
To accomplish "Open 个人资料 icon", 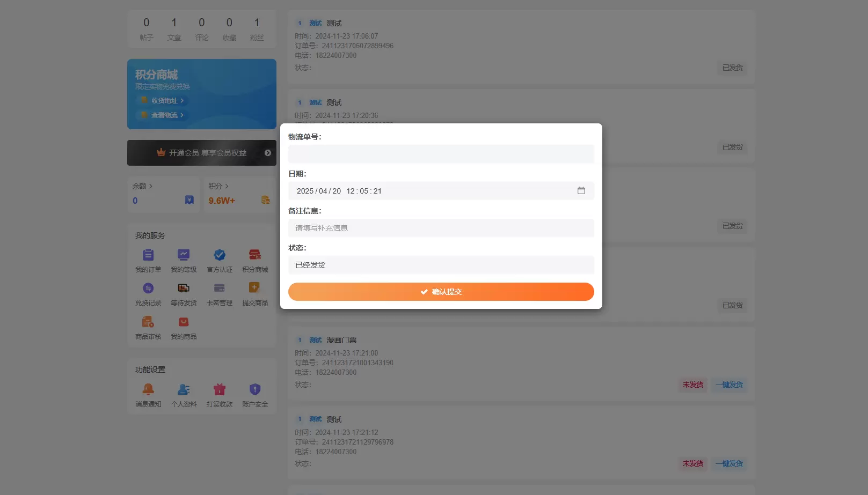I will click(184, 389).
